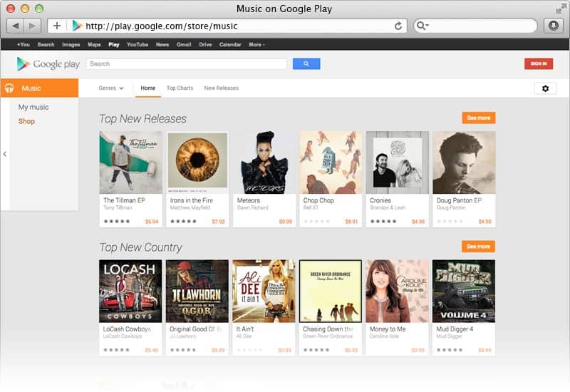570x392 pixels.
Task: Click the Brandon & Leah artist name
Action: coord(388,207)
